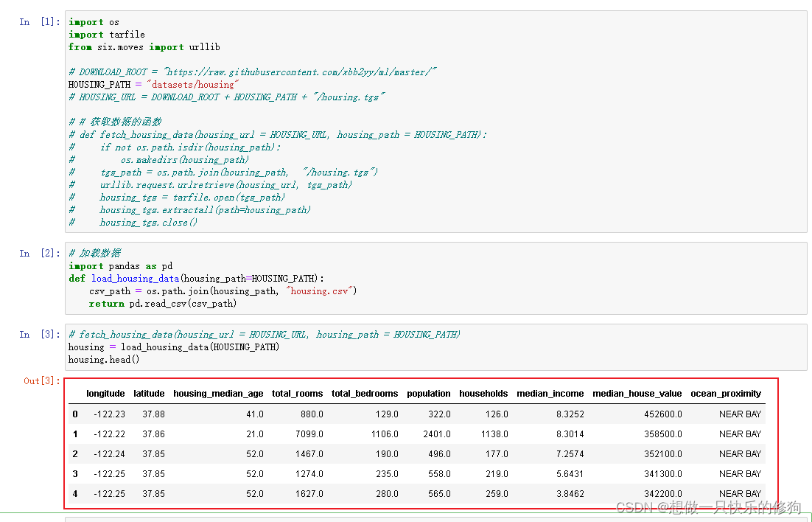Screen dimensions: 812x522
Task: Click the longitude column header
Action: (105, 394)
